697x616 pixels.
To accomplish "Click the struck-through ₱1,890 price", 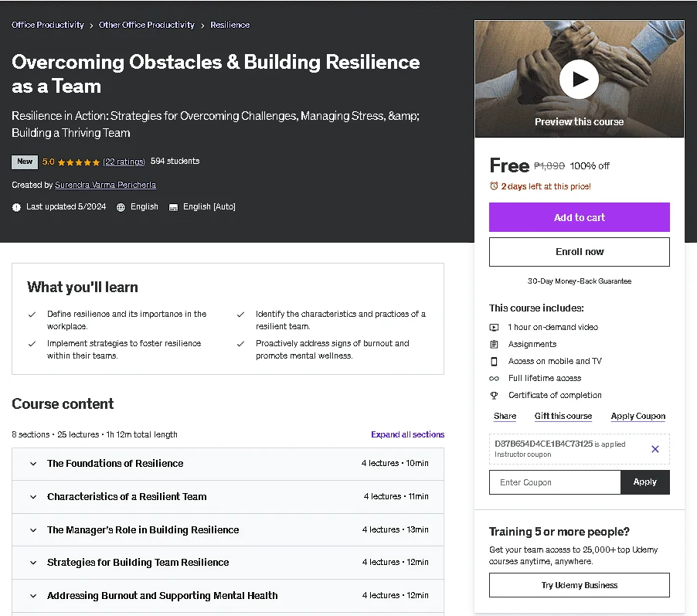I will (x=549, y=166).
